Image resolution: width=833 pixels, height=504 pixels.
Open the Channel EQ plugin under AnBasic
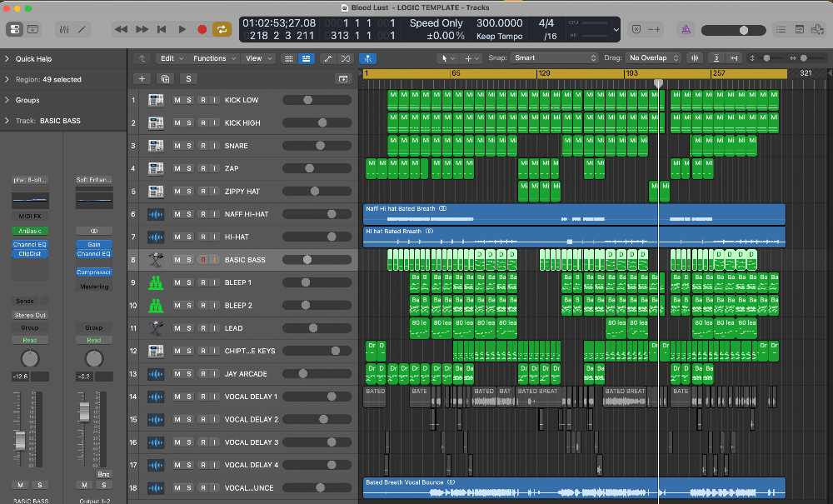(x=30, y=244)
